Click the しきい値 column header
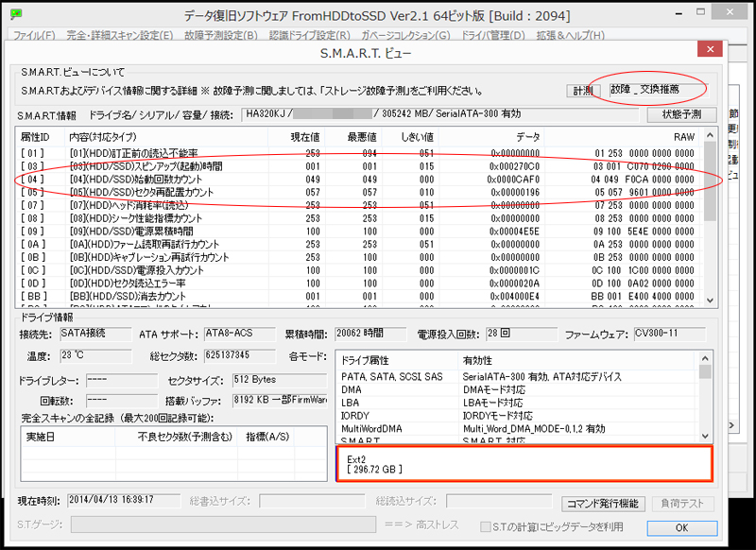This screenshot has height=550, width=756. point(410,137)
